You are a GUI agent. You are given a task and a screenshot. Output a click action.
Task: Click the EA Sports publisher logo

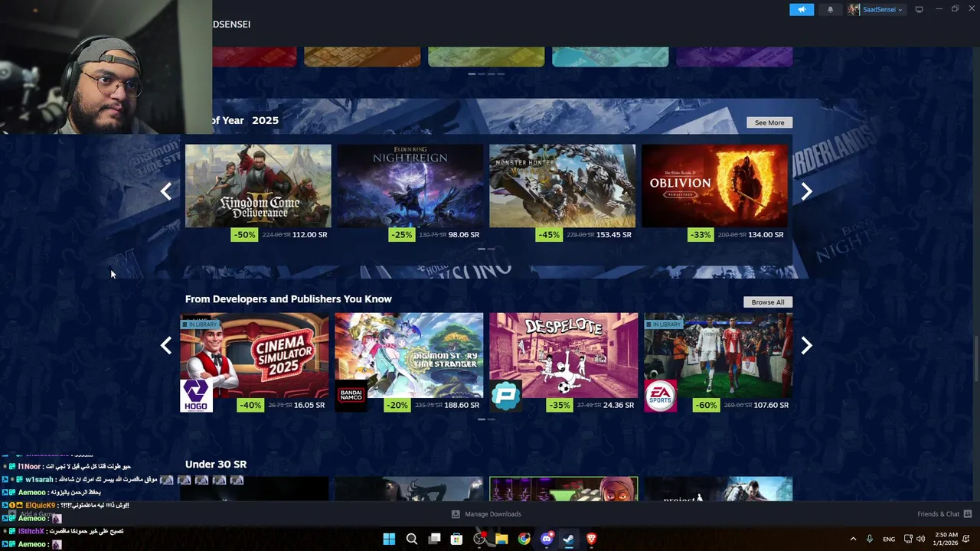click(x=660, y=396)
